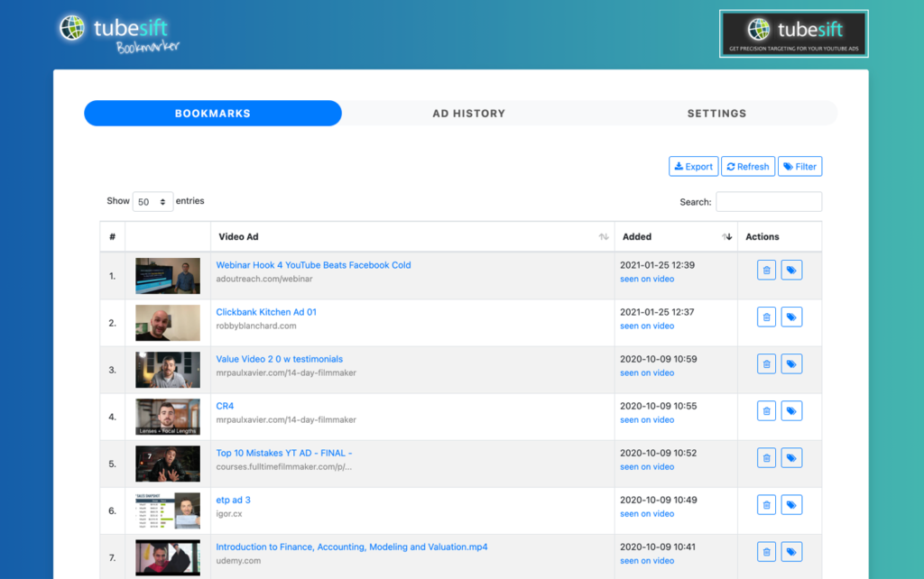The height and width of the screenshot is (579, 924).
Task: Click the tubesift Bookmarker logo
Action: pyautogui.click(x=119, y=34)
